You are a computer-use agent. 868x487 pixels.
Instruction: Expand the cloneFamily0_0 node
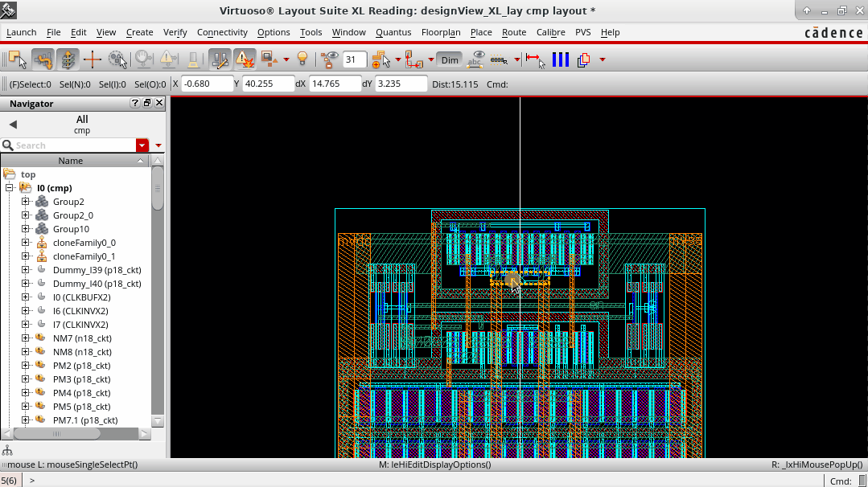pos(26,243)
